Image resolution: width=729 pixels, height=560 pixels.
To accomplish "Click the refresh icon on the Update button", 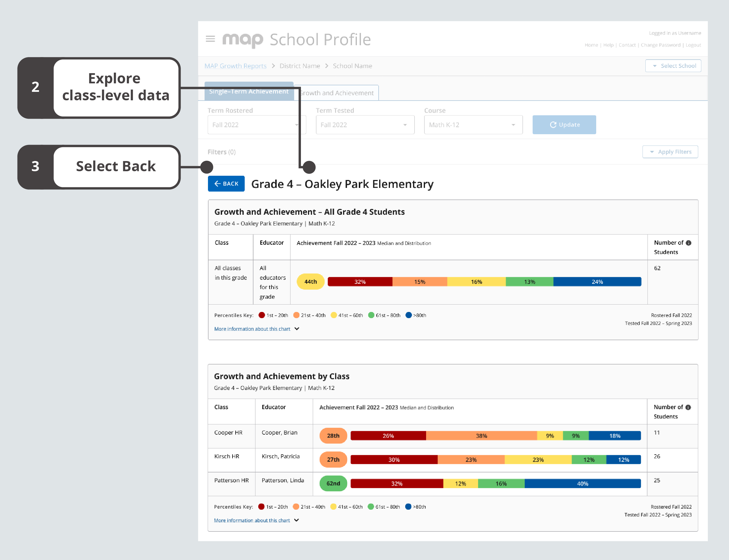I will point(553,125).
